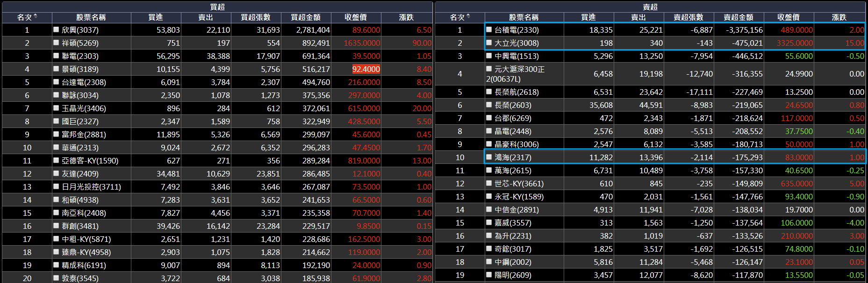The image size is (868, 283).
Task: Sort the 賣超 table by 名次 arrows
Action: 468,17
